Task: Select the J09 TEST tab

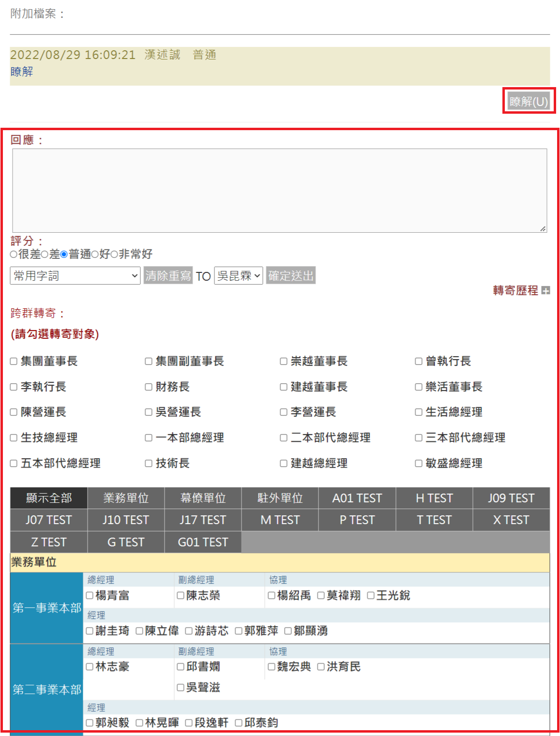Action: (511, 498)
